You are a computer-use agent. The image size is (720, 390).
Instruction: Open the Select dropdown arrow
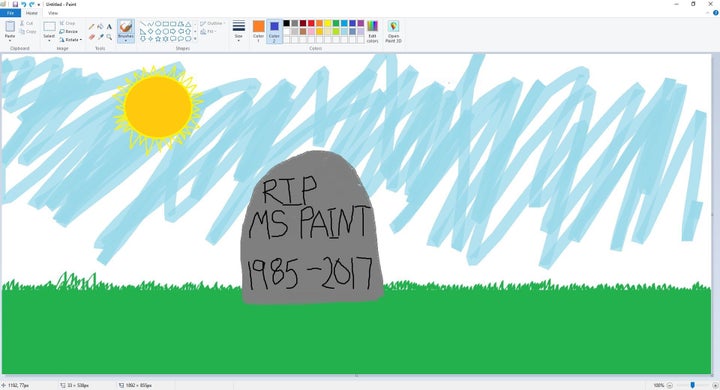tap(49, 40)
